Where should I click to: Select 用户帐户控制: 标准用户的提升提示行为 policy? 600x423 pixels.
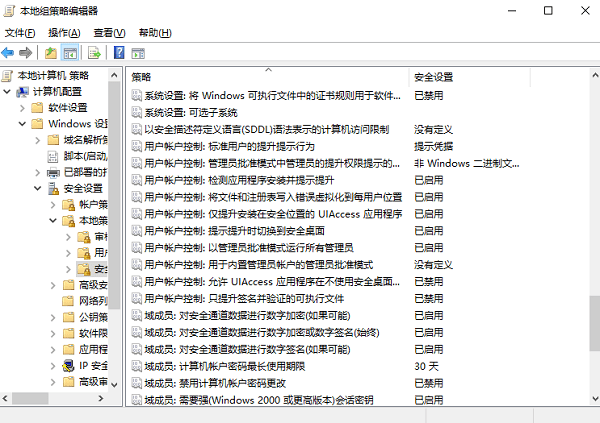[229, 146]
